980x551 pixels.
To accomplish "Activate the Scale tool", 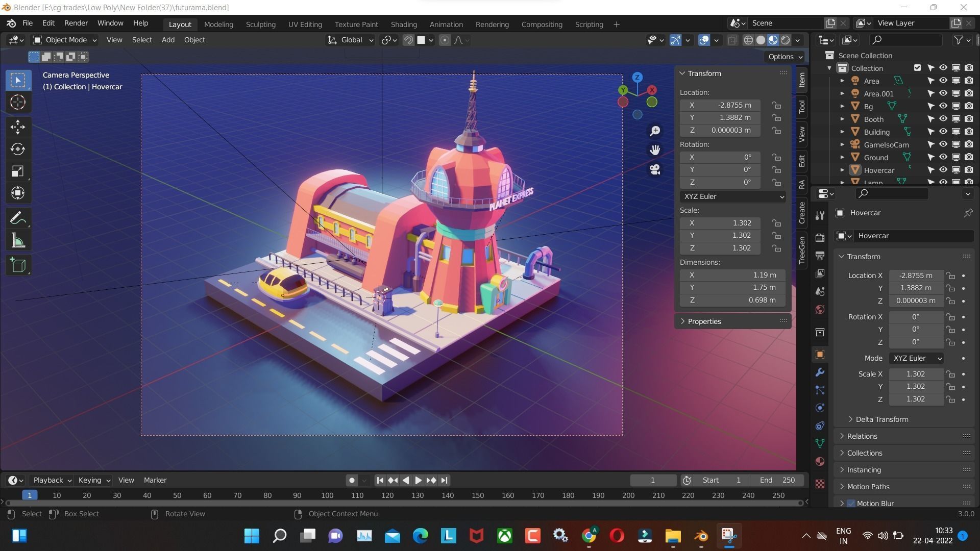I will click(18, 171).
